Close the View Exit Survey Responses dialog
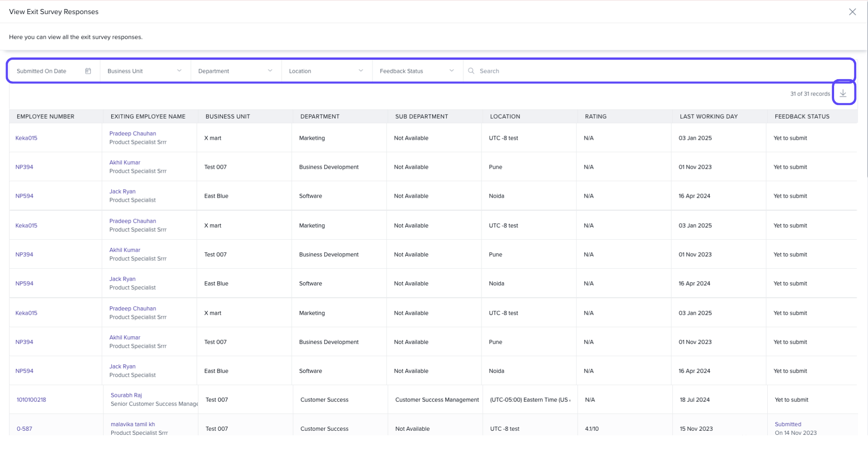Image resolution: width=868 pixels, height=457 pixels. coord(852,12)
